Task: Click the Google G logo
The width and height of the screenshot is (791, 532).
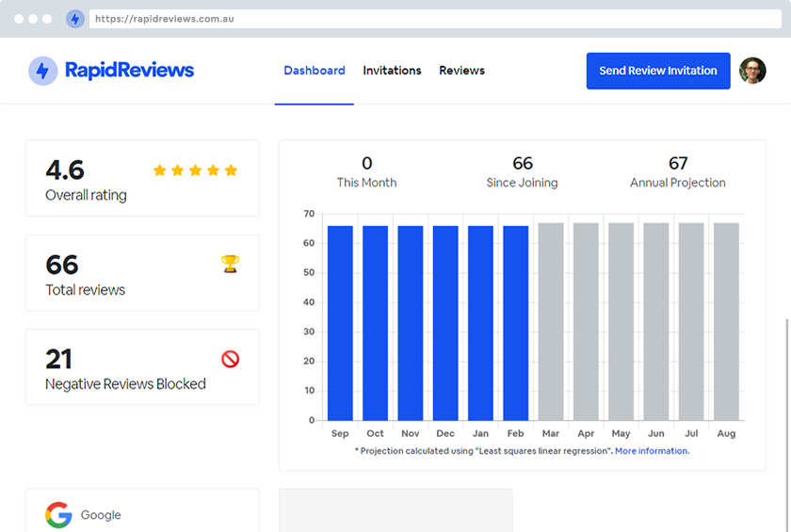Action: point(58,515)
